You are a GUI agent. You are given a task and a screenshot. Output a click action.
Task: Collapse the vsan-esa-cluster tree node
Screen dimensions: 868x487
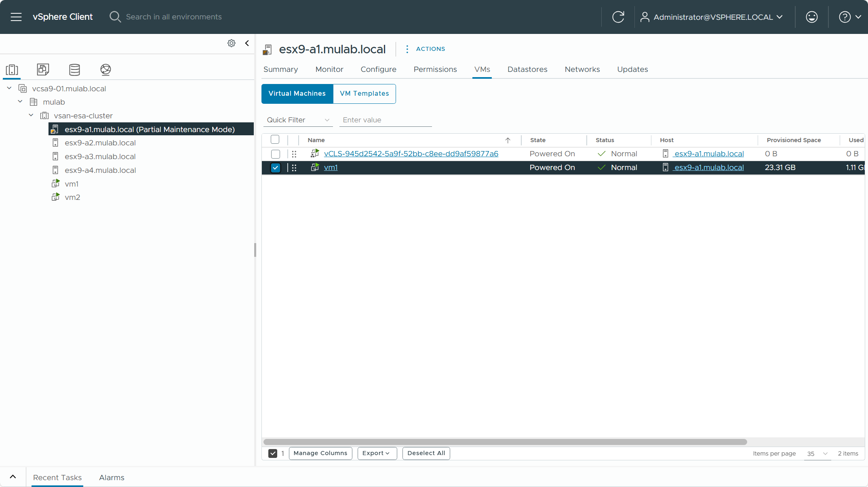tap(31, 115)
